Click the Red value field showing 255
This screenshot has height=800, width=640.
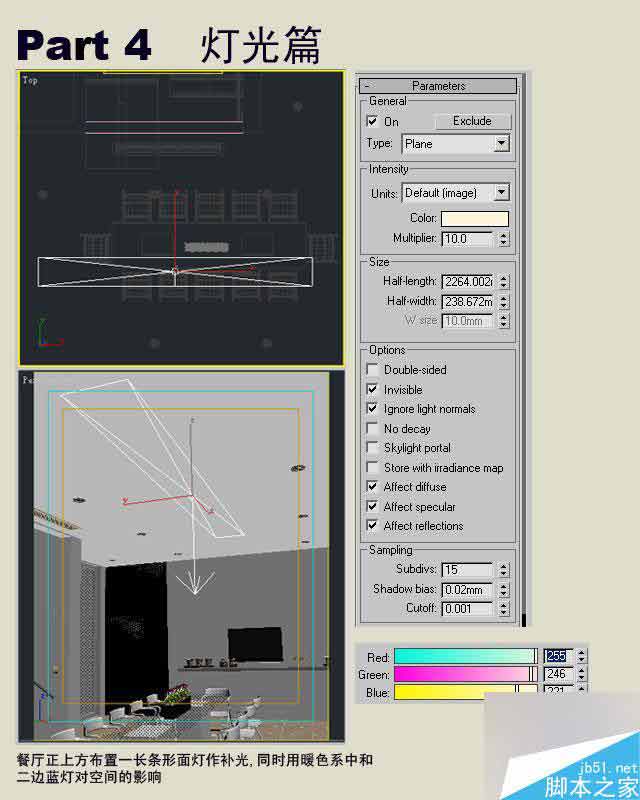(558, 656)
